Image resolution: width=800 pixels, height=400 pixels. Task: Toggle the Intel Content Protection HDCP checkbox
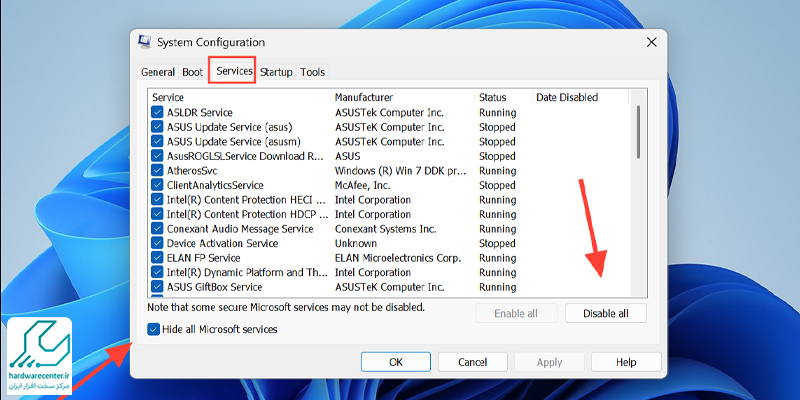point(157,214)
